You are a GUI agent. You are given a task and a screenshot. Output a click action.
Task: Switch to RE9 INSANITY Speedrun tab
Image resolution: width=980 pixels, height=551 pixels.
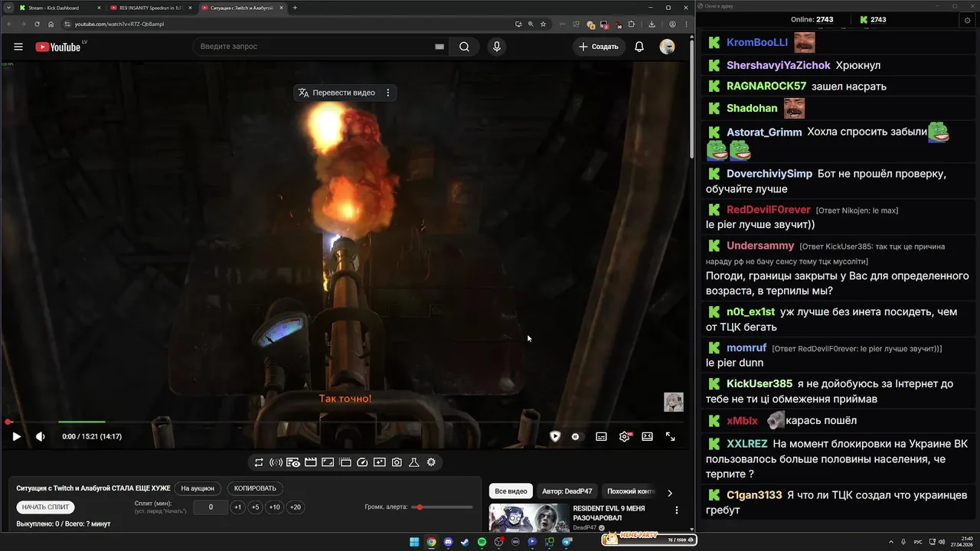tap(150, 8)
